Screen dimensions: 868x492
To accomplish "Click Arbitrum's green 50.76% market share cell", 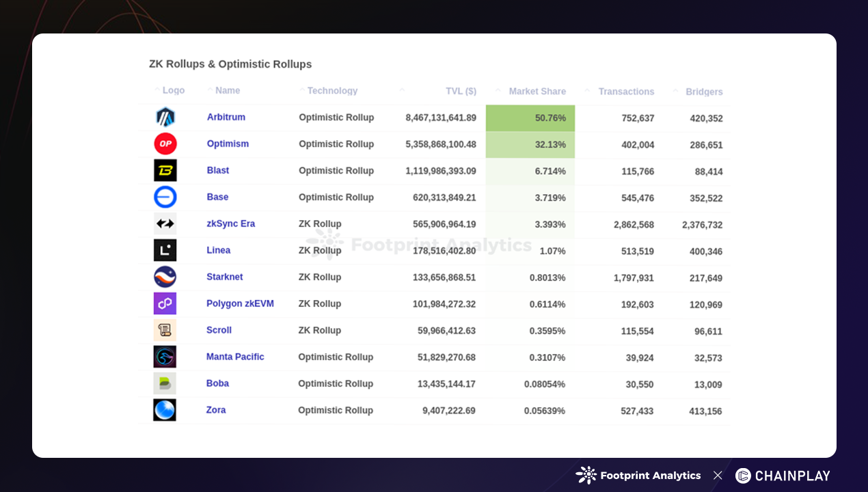I will (530, 118).
